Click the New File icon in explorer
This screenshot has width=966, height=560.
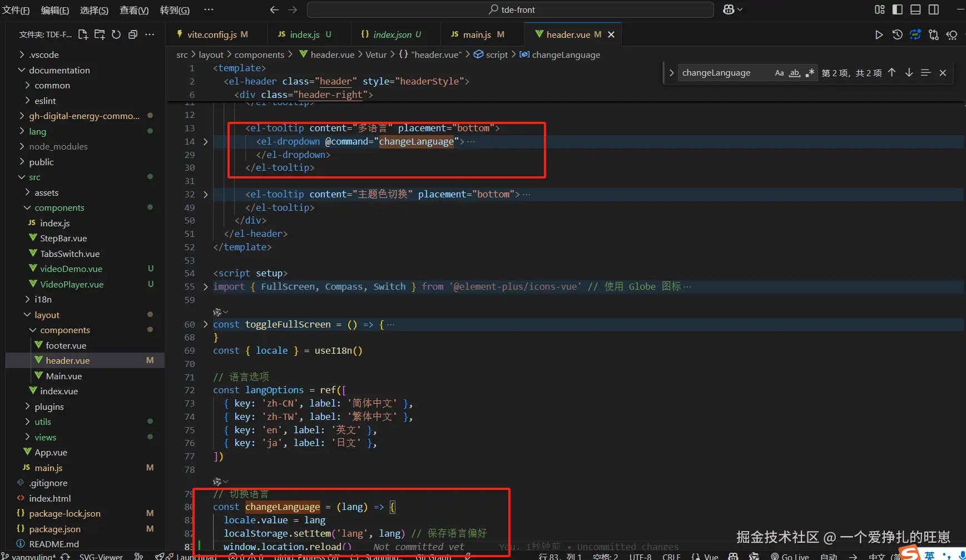coord(83,34)
